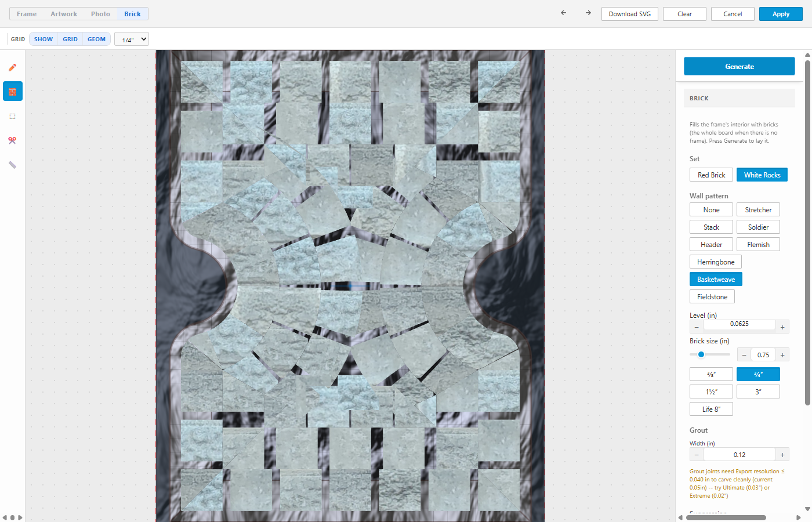Decrease Brick size with minus

tap(744, 355)
